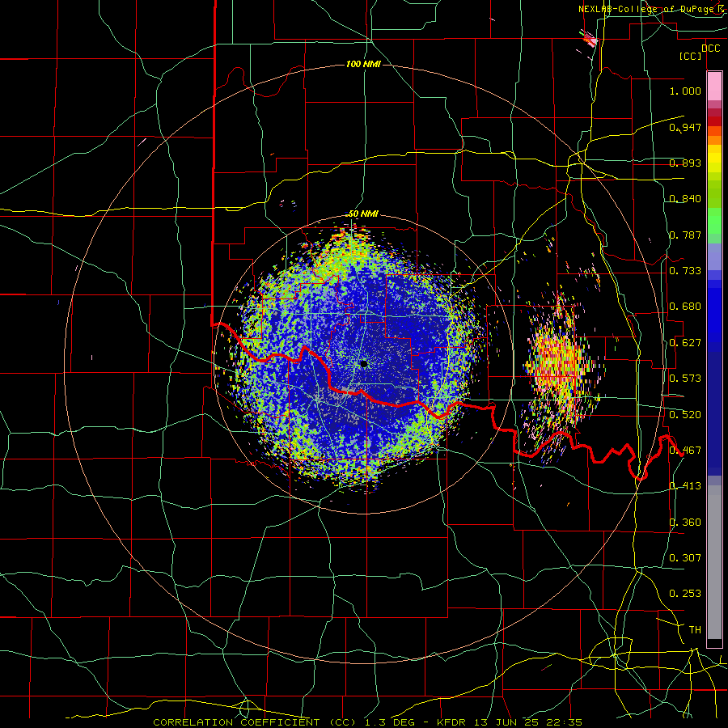Select the 0.787 scale value
Image resolution: width=728 pixels, height=728 pixels.
point(685,235)
